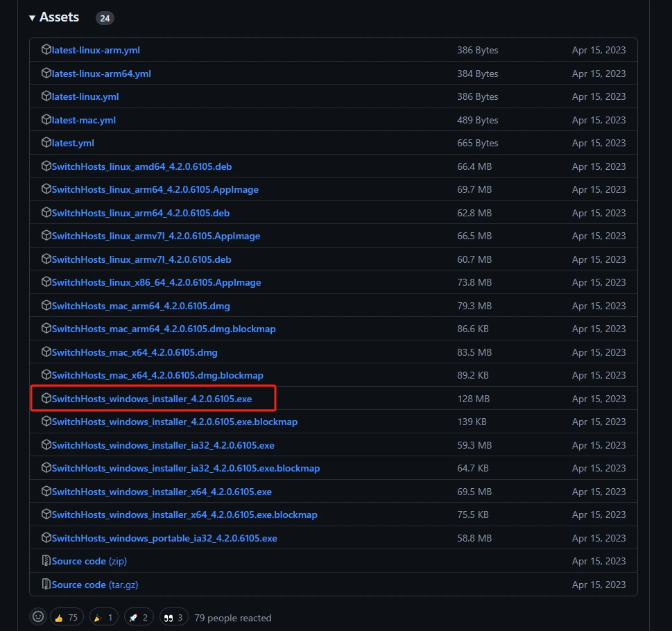Click package icon beside latest-linux-arm64.yml
672x631 pixels.
tap(46, 74)
